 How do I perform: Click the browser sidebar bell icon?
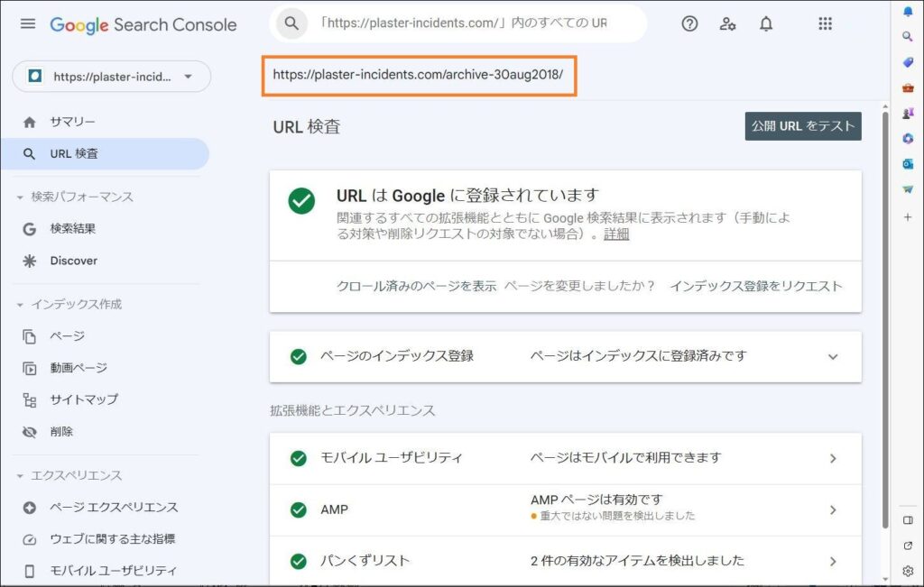click(908, 11)
